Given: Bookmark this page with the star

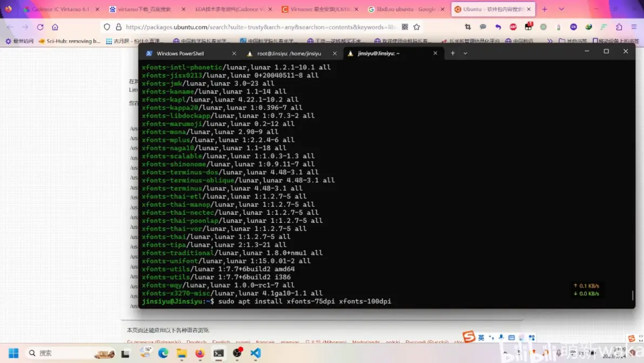Looking at the screenshot, I should point(417,27).
